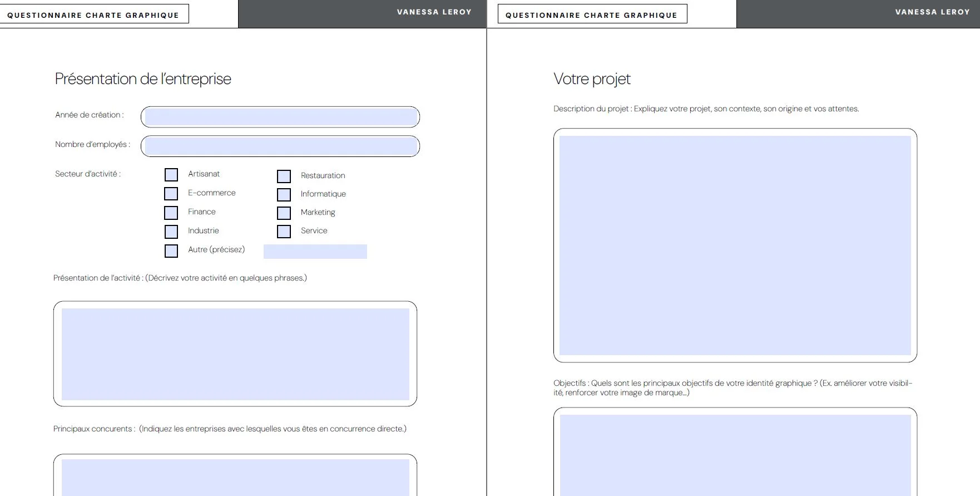980x496 pixels.
Task: Click the Votre projet heading
Action: point(592,79)
